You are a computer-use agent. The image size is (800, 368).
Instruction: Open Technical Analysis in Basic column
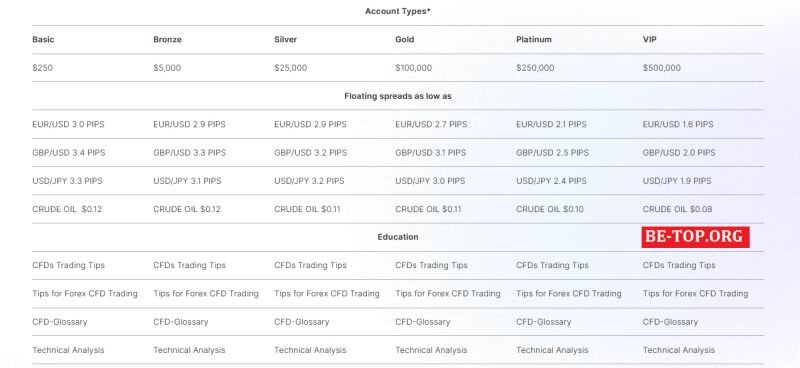click(68, 350)
